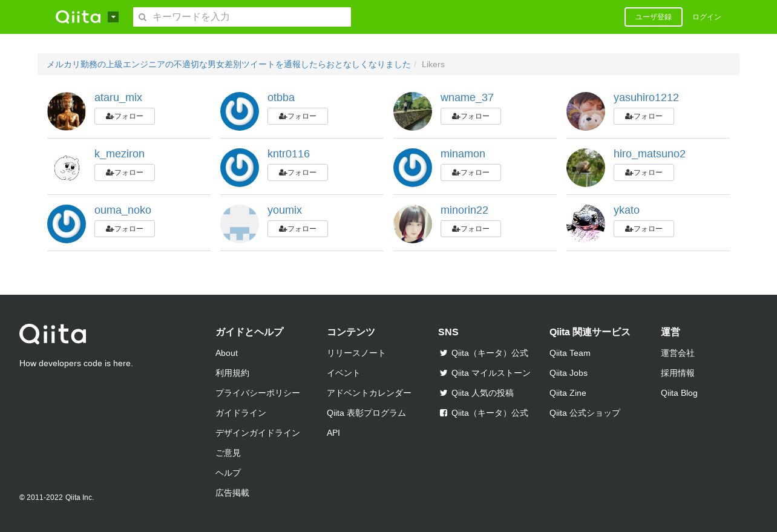Click the Twitter icon beside Qiita マイルストーン

(444, 373)
